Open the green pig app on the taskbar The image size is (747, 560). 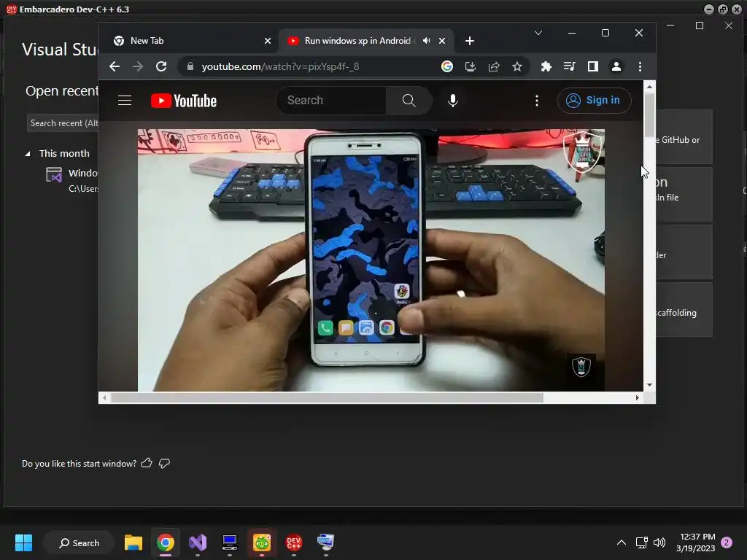tap(262, 542)
